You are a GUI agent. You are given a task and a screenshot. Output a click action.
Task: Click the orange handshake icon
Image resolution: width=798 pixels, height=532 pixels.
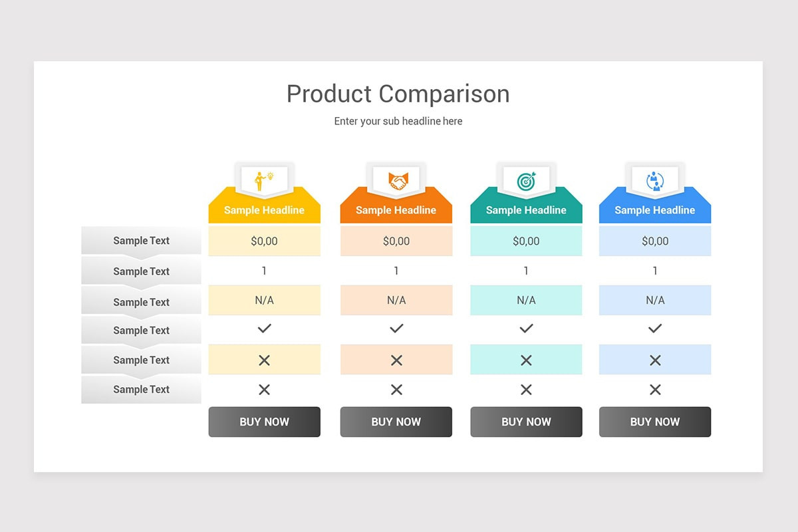point(398,181)
